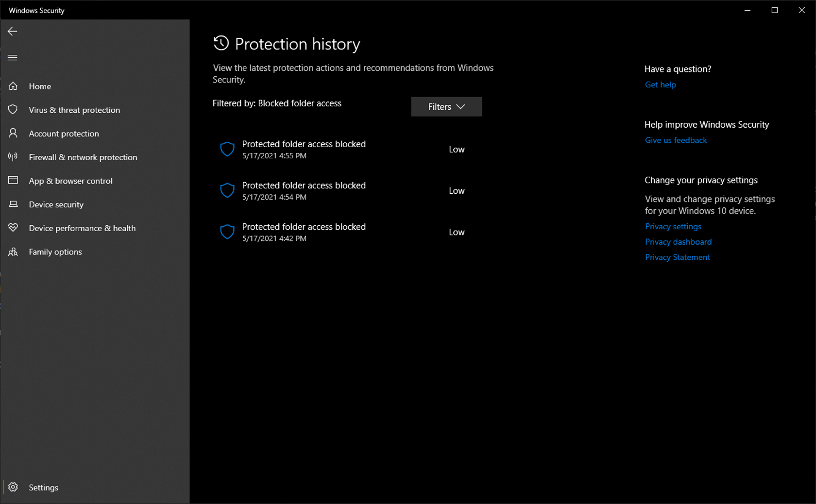The image size is (816, 504).
Task: Click the Home house icon
Action: pos(13,86)
